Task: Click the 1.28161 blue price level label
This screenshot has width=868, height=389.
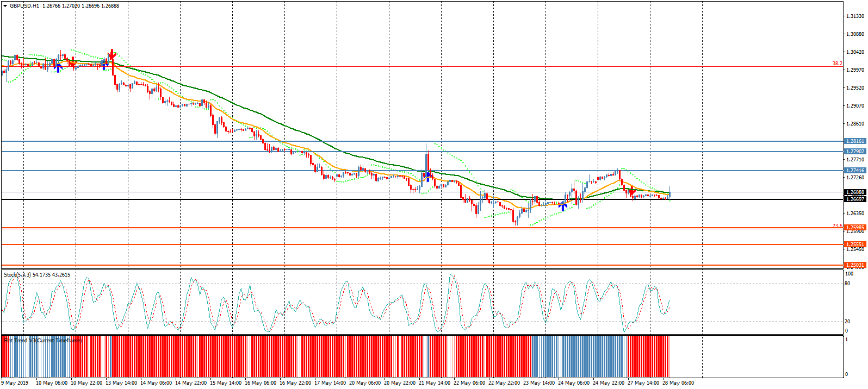Action: [855, 141]
